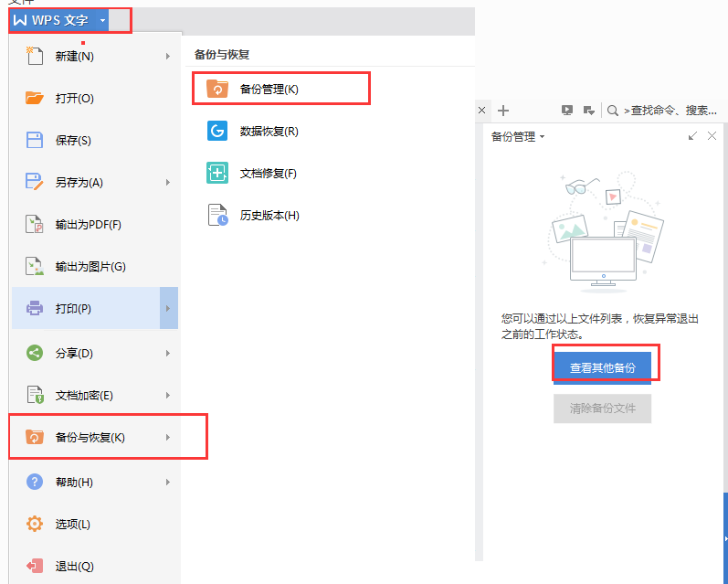The image size is (728, 584).
Task: Click the Backup and Restore folder icon
Action: (35, 437)
